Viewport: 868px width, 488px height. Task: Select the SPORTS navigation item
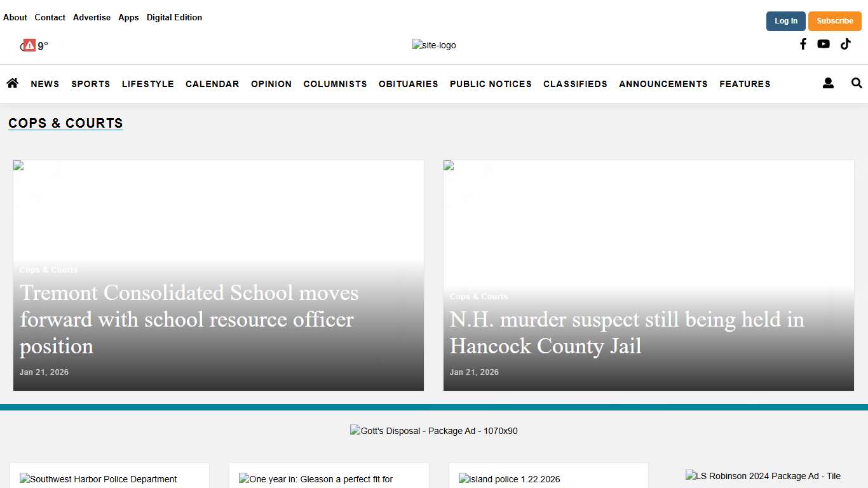click(x=90, y=84)
